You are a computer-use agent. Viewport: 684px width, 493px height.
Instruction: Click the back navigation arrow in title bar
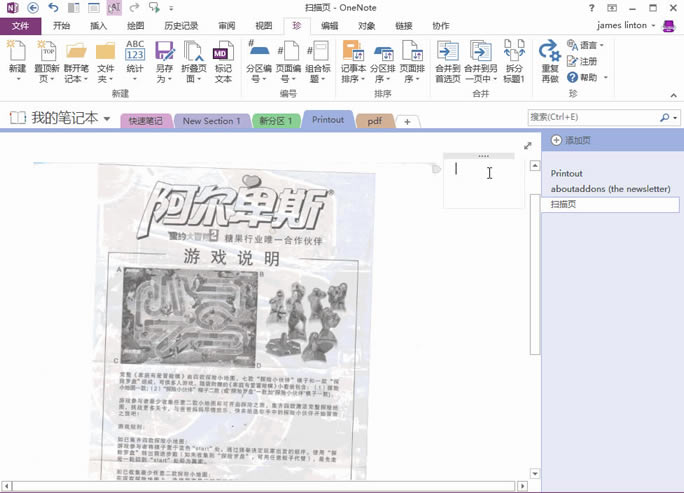[33, 8]
